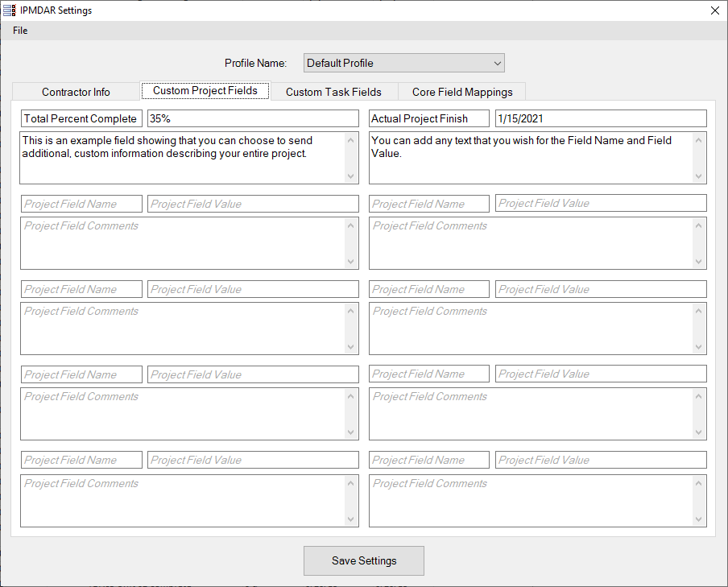Edit the 1/15/2021 value field
Viewport: 728px width, 587px height.
[x=600, y=118]
